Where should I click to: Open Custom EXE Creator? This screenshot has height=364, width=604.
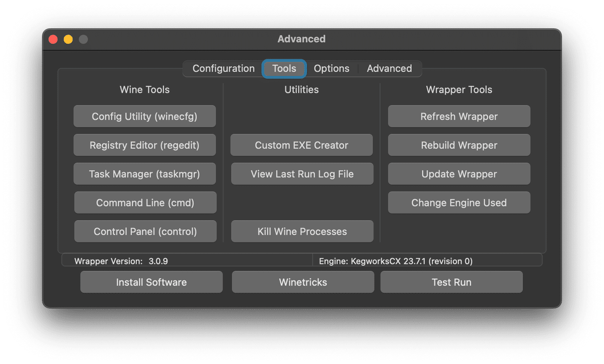pos(301,145)
